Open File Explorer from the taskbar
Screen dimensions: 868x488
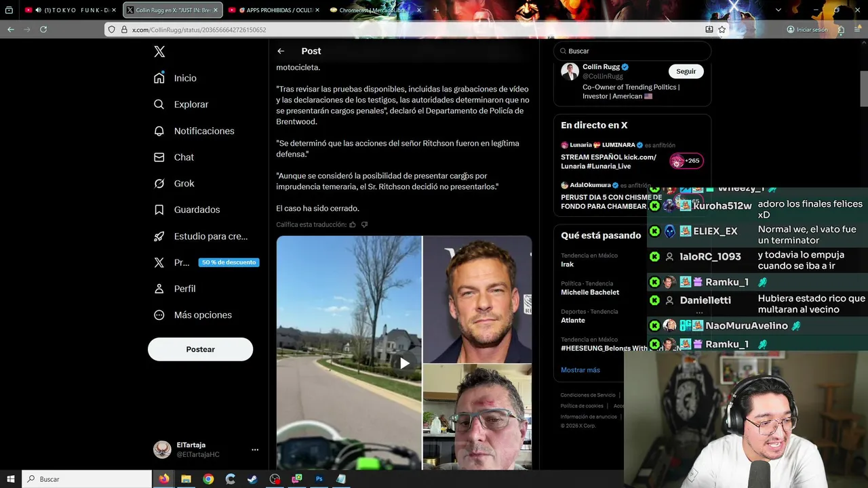[186, 479]
